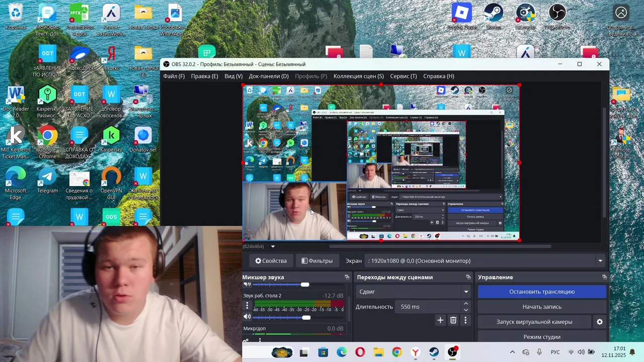Click Остановить трансляцию button

pos(542,292)
